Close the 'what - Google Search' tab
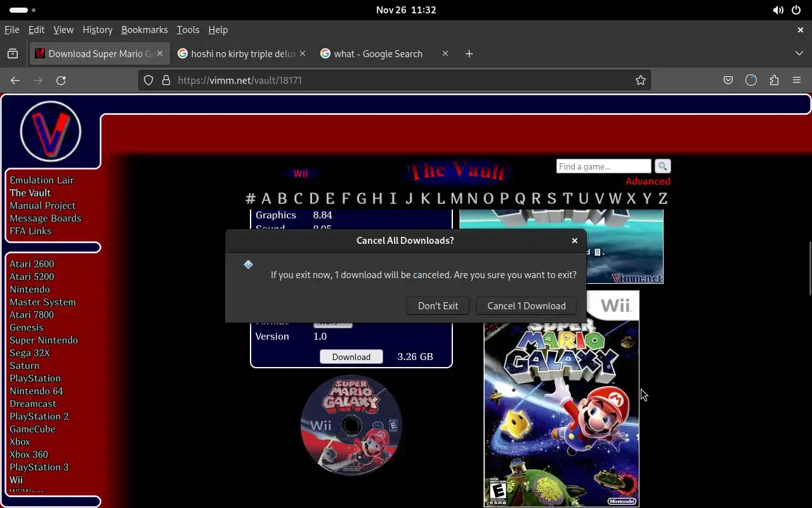 [x=445, y=54]
